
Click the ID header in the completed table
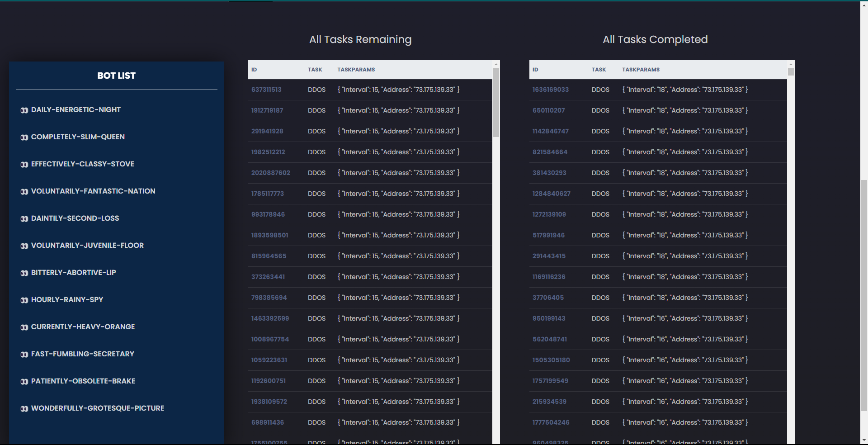(x=535, y=70)
